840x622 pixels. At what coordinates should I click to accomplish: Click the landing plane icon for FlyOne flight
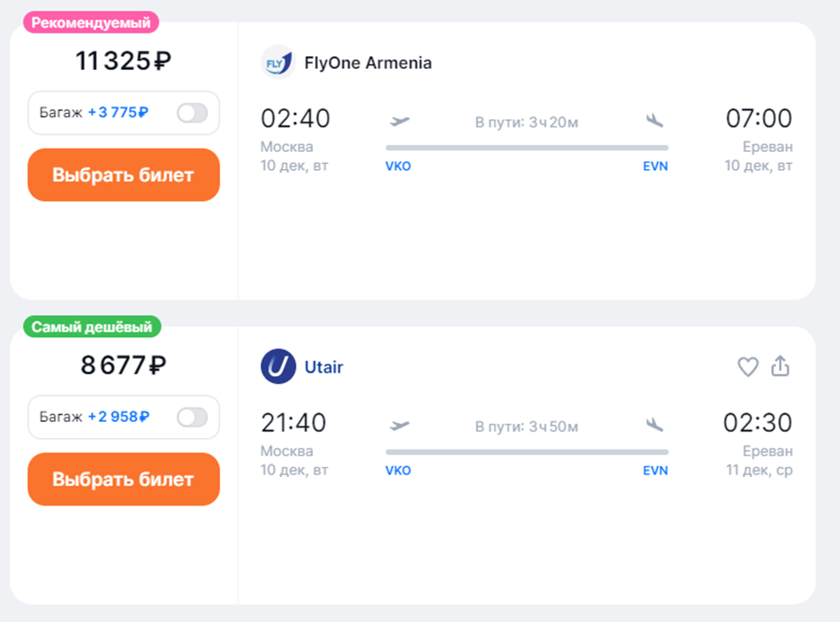[655, 121]
